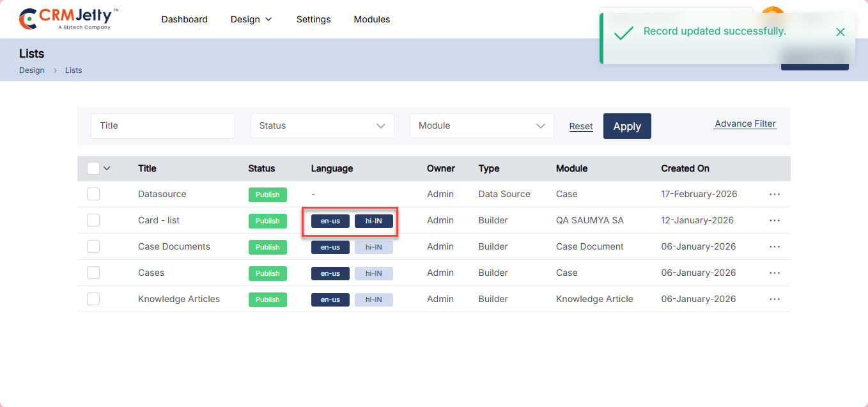Expand the Status filter dropdown

click(x=322, y=126)
